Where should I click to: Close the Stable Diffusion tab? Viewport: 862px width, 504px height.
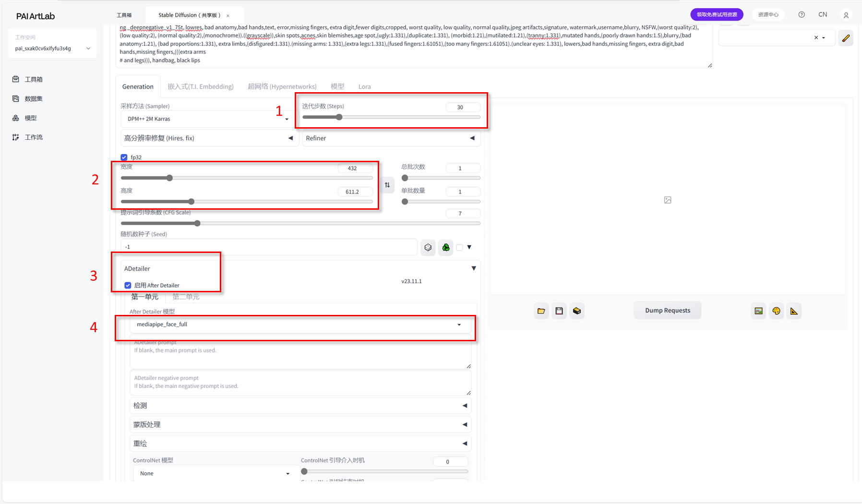coord(228,16)
